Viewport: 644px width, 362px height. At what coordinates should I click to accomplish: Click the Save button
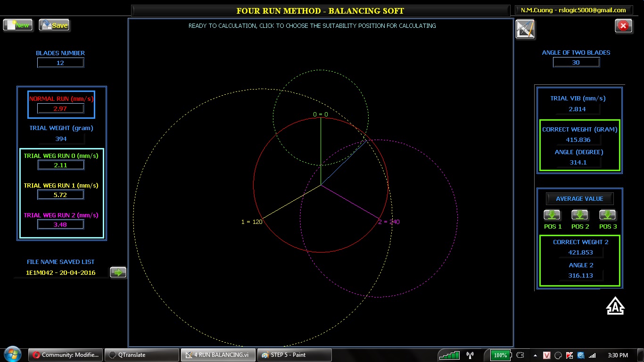click(54, 25)
